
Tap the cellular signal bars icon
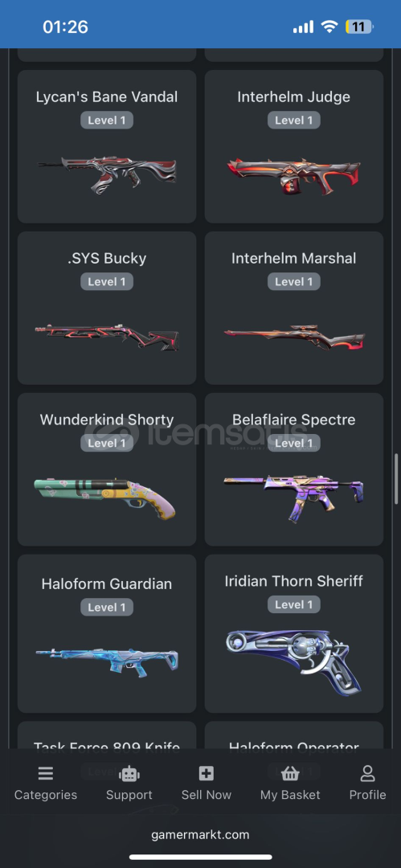(303, 27)
